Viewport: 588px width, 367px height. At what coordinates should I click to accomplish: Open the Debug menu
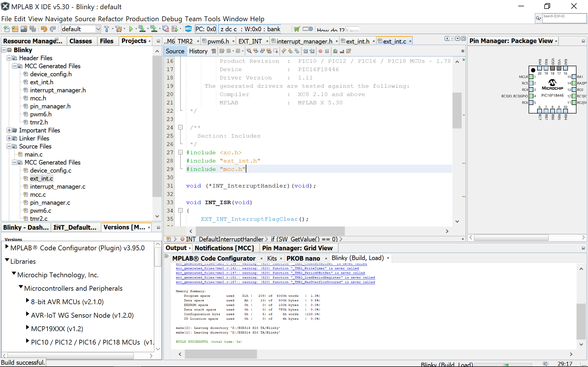(x=172, y=19)
